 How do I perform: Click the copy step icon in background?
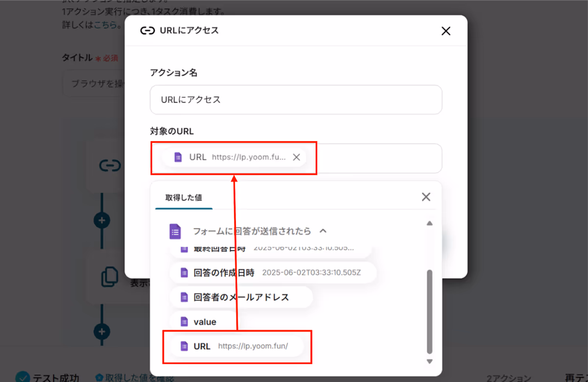pyautogui.click(x=110, y=277)
